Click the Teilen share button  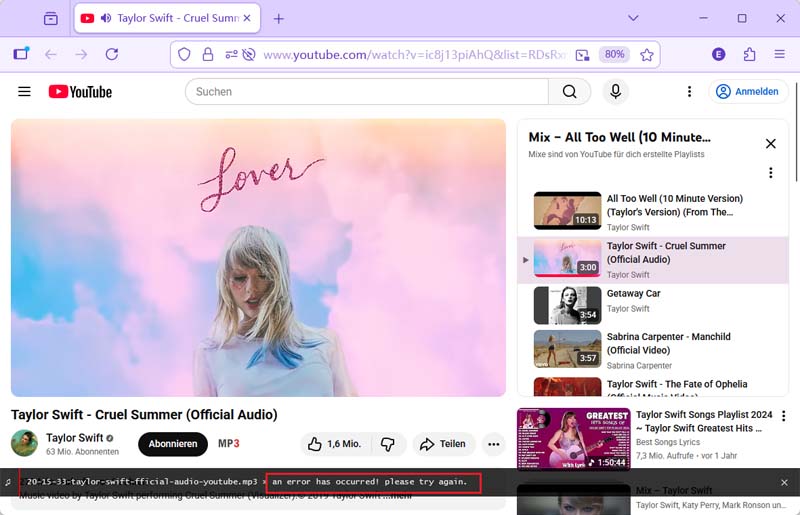tap(443, 444)
